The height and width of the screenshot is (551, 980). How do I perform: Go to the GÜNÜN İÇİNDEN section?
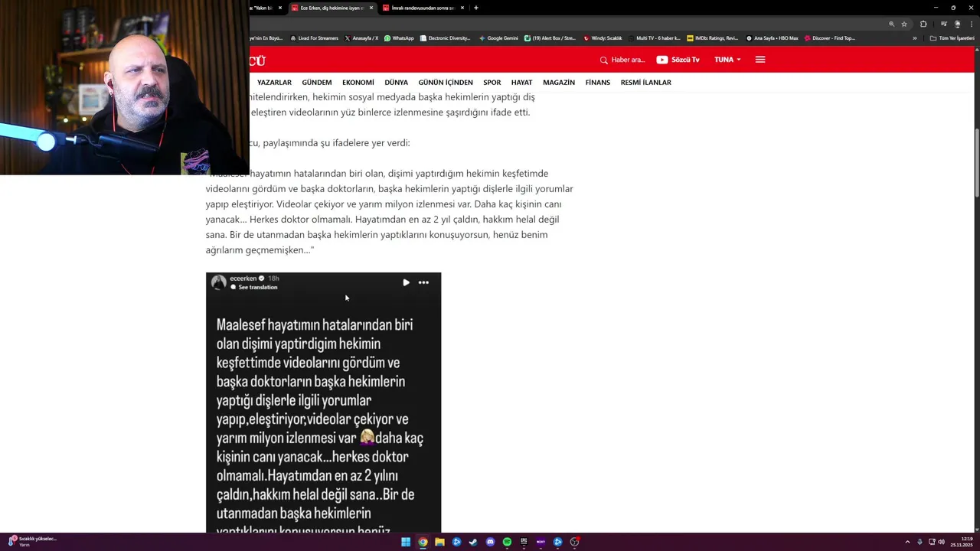(x=446, y=83)
